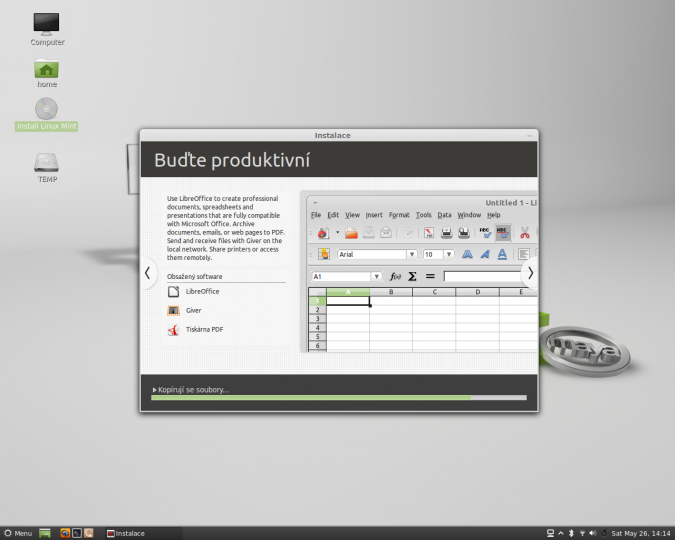Click the Spelling check ABC icon

pos(485,233)
